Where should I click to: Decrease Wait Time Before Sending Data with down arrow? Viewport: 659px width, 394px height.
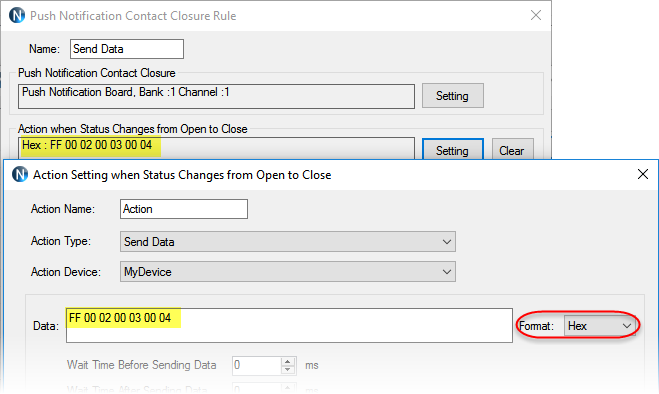point(288,370)
